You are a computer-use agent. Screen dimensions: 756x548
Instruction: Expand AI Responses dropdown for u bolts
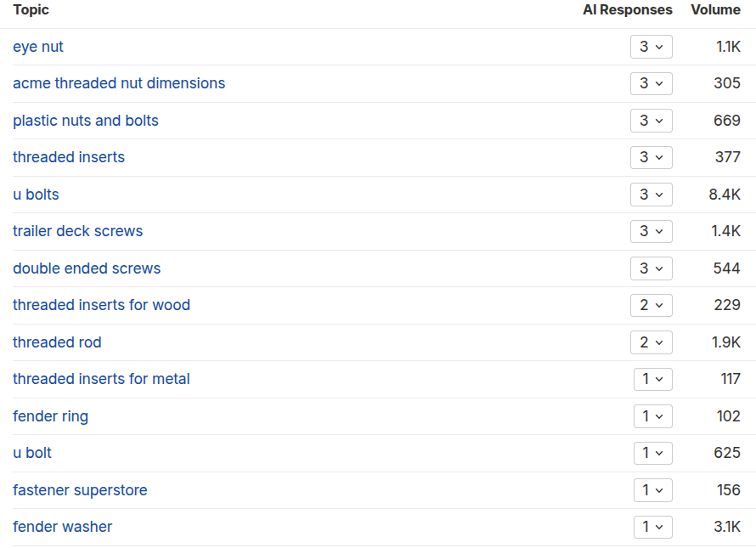pos(651,195)
